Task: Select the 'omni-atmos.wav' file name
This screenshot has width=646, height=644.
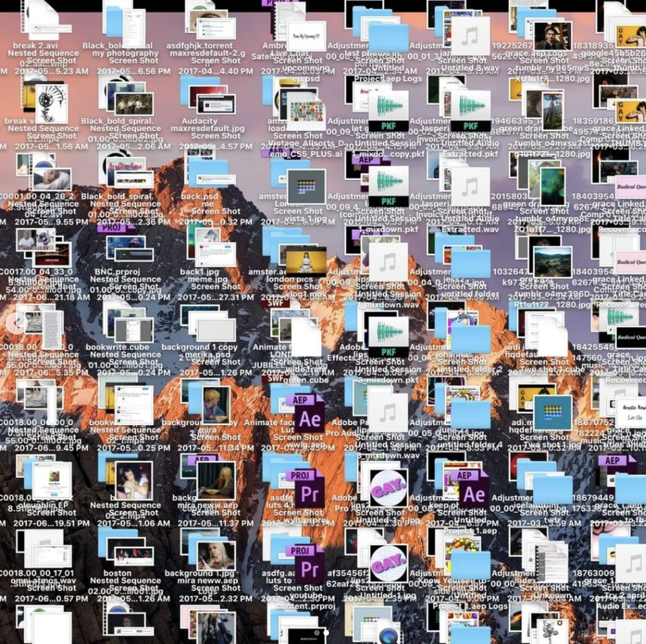Action: [43, 581]
